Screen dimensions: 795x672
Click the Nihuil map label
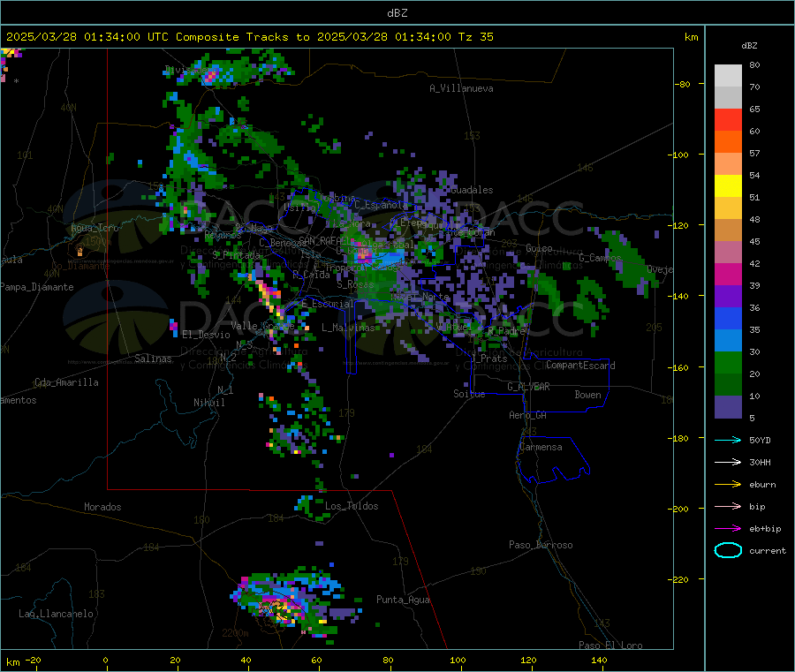pyautogui.click(x=208, y=403)
